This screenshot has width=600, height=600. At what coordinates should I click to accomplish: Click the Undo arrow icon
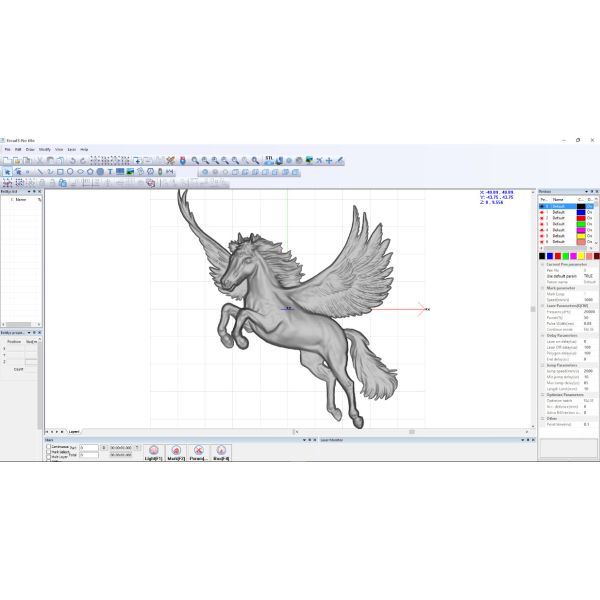[73, 161]
